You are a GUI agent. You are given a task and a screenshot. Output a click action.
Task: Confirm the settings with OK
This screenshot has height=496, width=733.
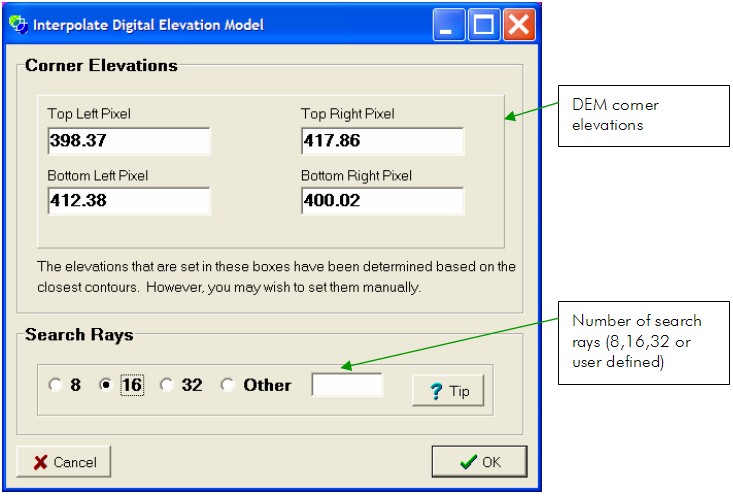point(479,462)
